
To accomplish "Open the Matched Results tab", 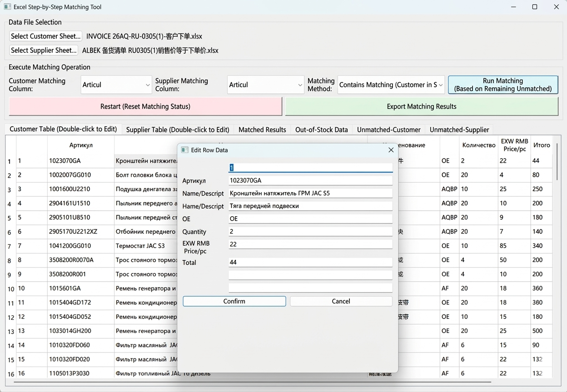I will click(x=262, y=129).
